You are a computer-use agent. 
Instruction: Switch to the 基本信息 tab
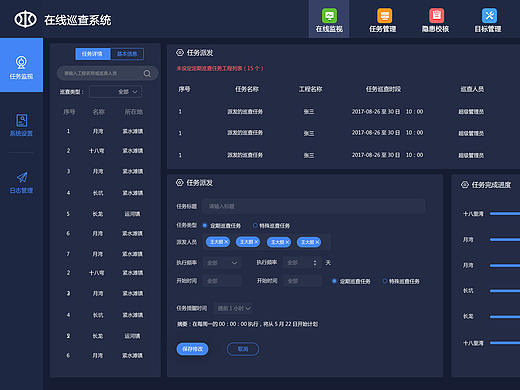tap(127, 54)
